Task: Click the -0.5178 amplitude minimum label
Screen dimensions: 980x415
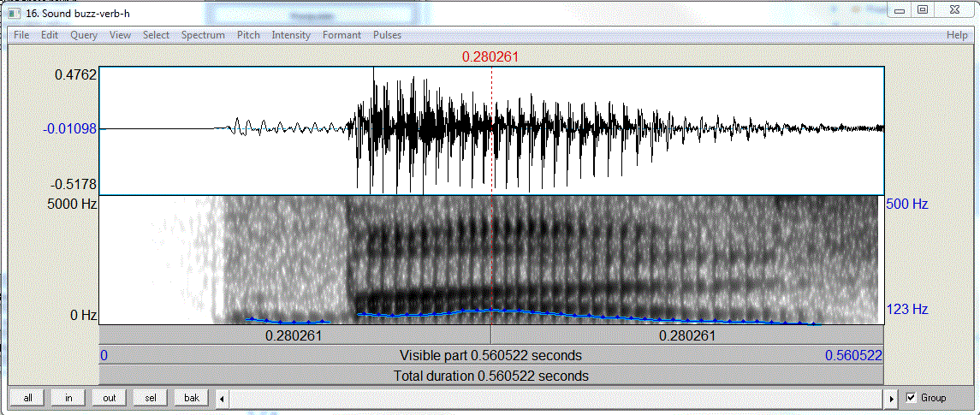Action: click(74, 184)
